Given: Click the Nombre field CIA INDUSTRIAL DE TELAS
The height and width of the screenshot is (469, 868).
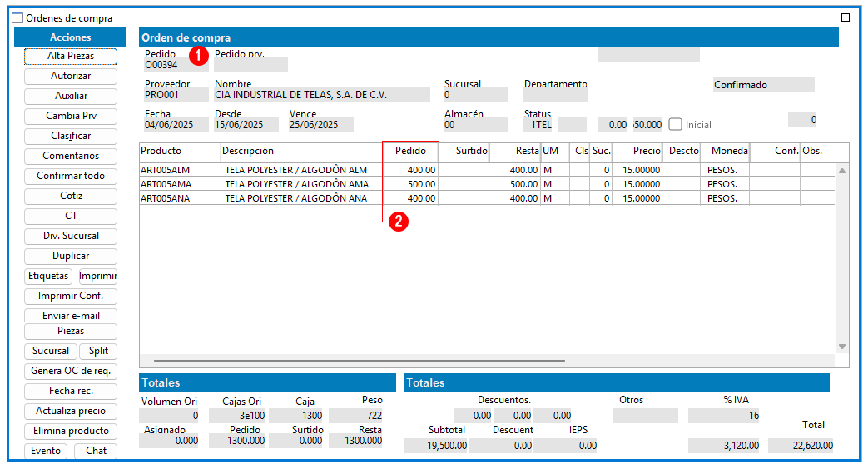Looking at the screenshot, I should pyautogui.click(x=321, y=95).
